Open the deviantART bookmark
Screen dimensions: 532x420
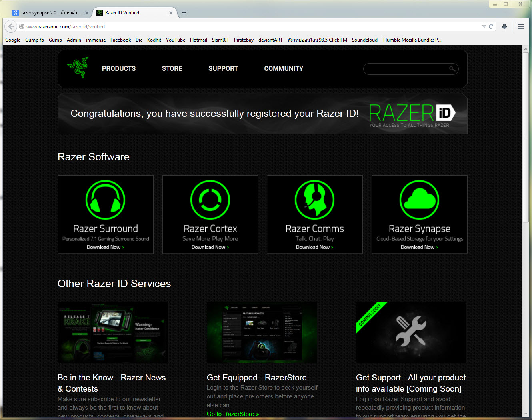(x=270, y=40)
